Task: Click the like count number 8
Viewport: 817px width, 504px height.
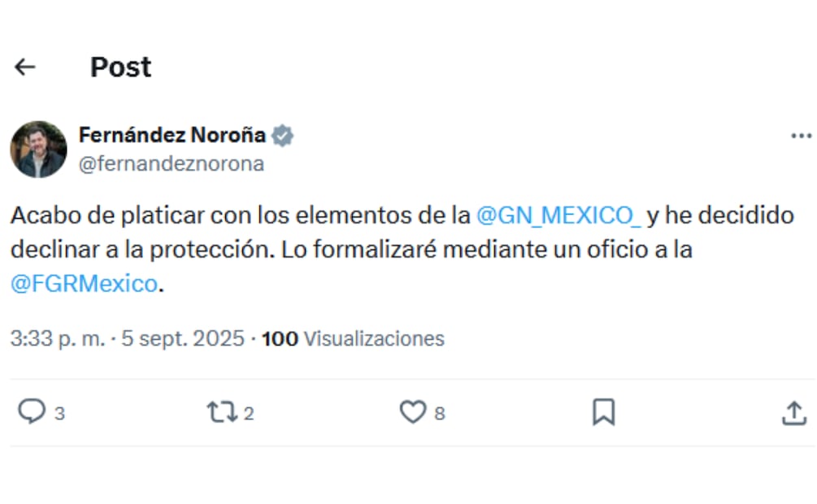Action: pos(440,414)
